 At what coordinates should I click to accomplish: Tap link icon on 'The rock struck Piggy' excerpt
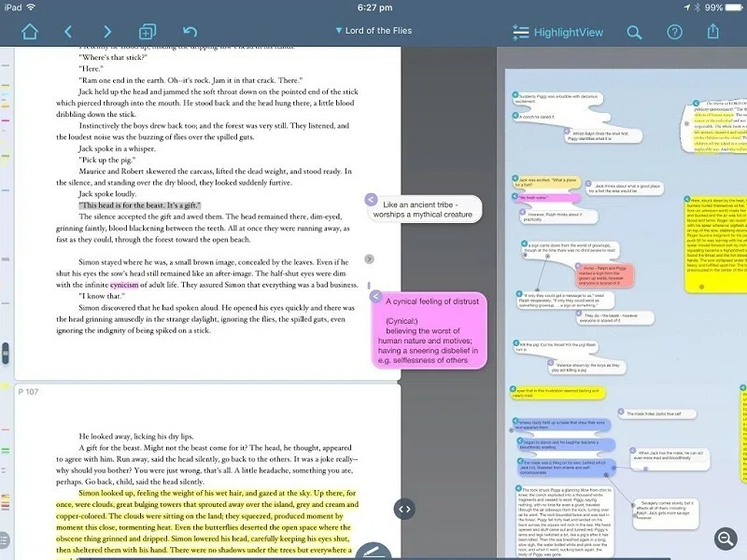pos(518,488)
